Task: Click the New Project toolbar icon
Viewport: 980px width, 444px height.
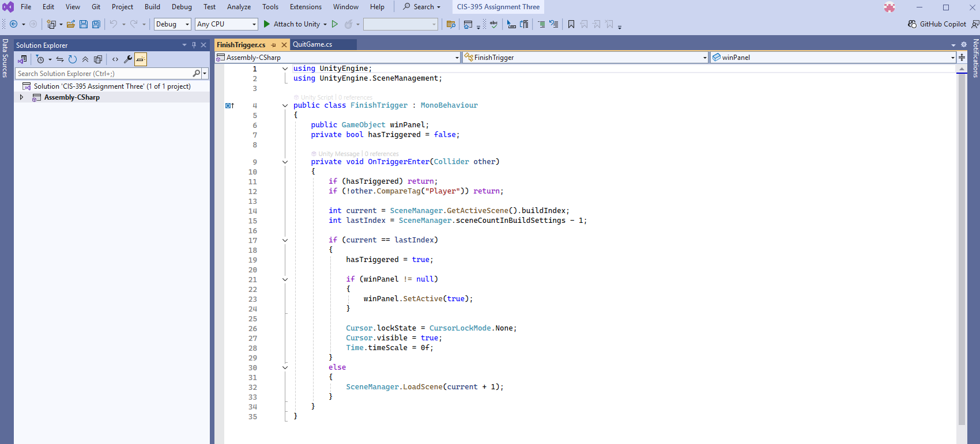Action: click(x=51, y=24)
